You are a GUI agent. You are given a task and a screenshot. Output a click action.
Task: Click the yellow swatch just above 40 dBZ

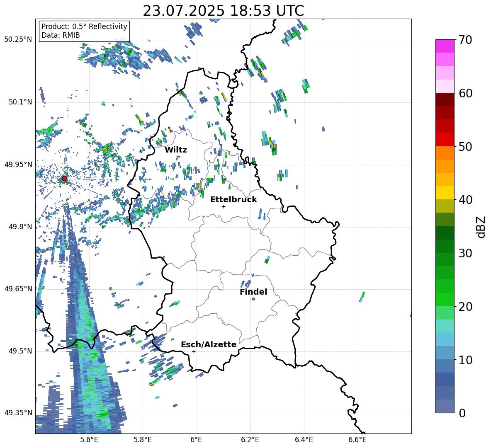coord(445,193)
